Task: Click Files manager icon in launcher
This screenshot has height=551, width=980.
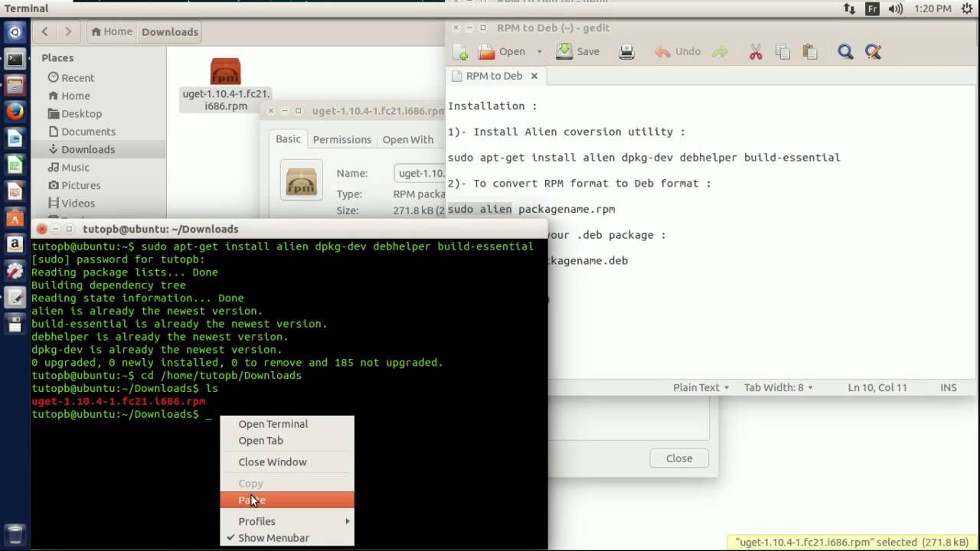Action: (15, 85)
